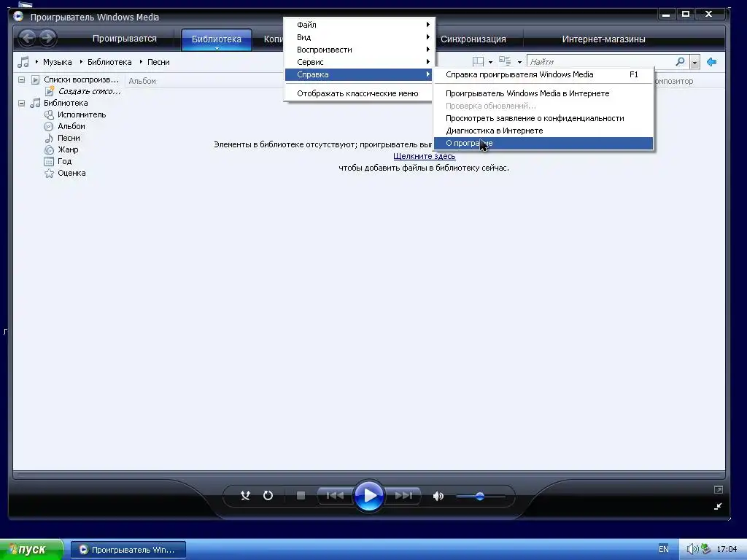Open Жанр in the library tree
The image size is (747, 560).
(68, 149)
